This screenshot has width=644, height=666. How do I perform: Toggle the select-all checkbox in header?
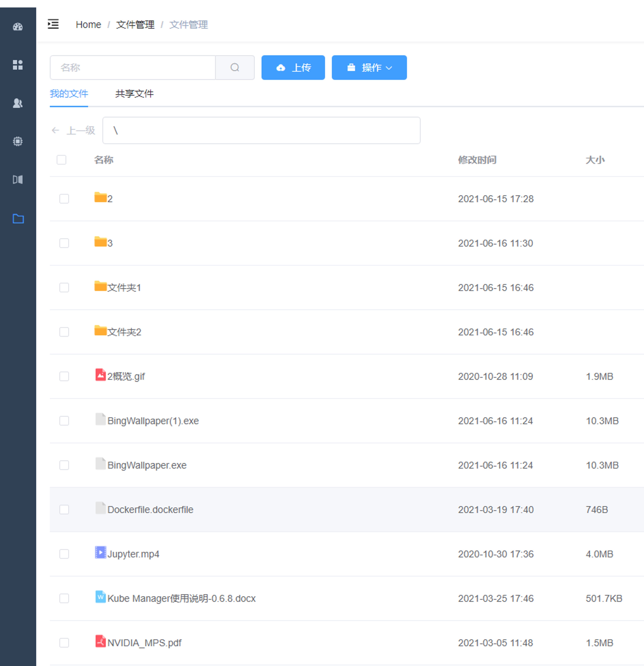click(61, 160)
